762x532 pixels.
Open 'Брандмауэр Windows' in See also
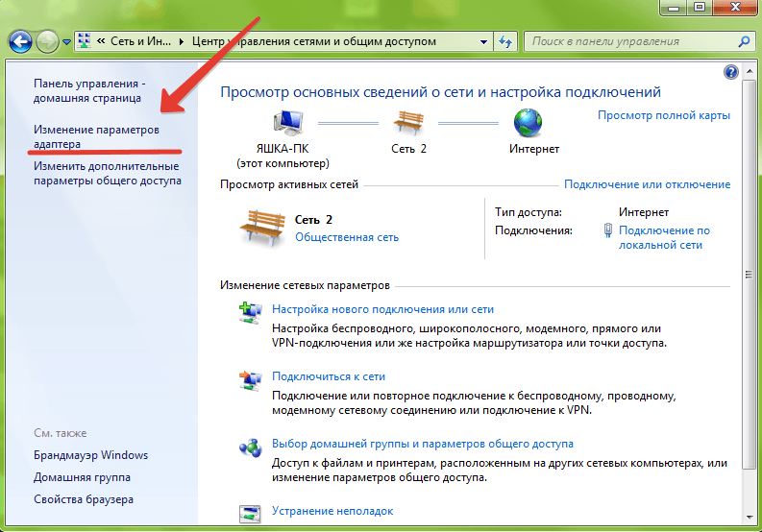[x=90, y=455]
